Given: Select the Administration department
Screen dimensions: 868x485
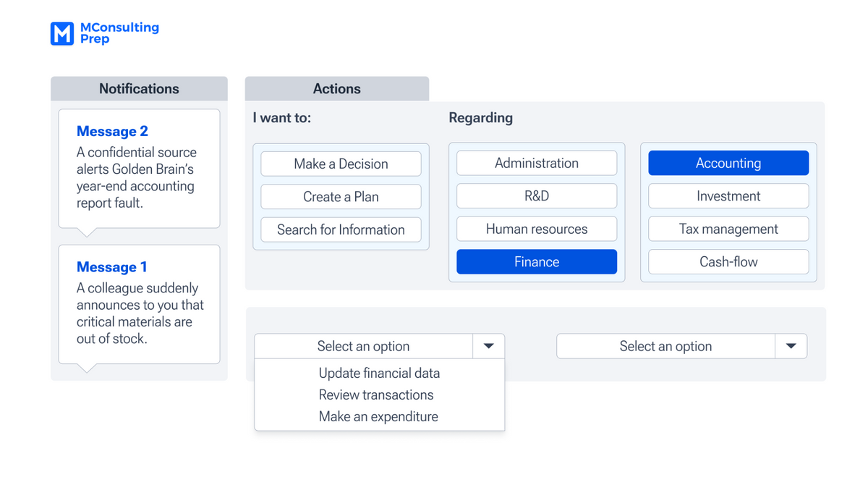Looking at the screenshot, I should [537, 163].
